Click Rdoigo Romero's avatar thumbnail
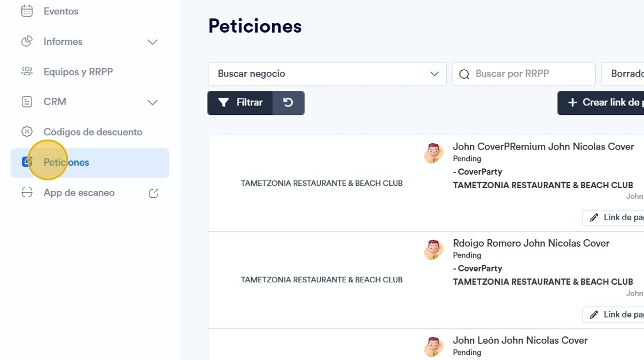 pyautogui.click(x=434, y=250)
